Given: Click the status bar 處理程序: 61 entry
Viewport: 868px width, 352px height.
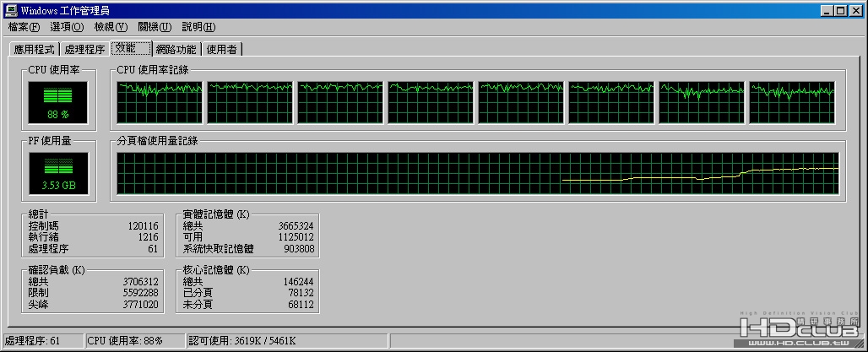Looking at the screenshot, I should (x=43, y=341).
